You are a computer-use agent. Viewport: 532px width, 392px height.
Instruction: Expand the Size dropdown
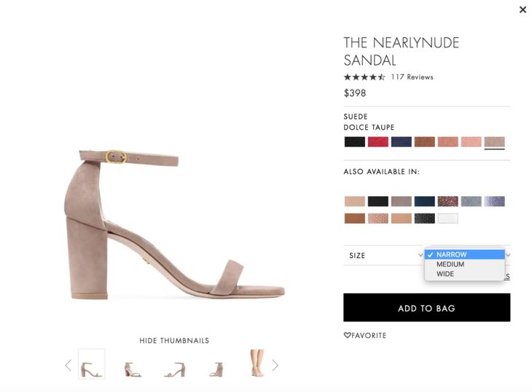pos(383,255)
